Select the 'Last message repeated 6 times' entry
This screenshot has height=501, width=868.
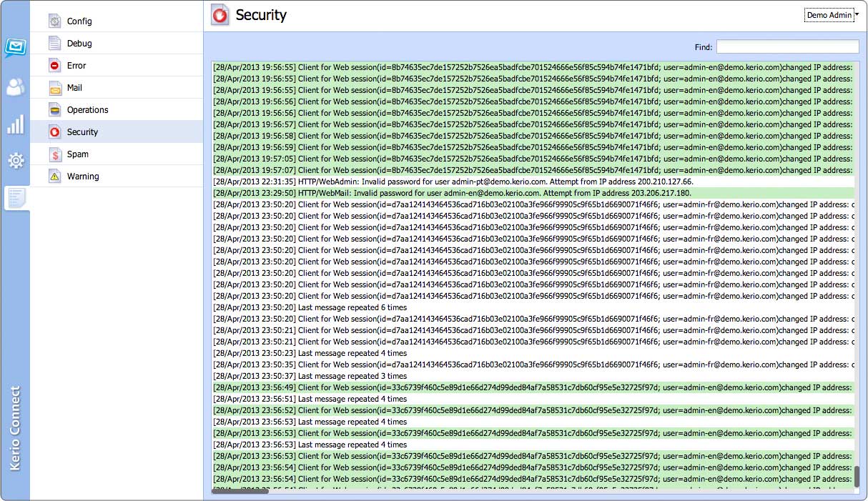coord(533,307)
